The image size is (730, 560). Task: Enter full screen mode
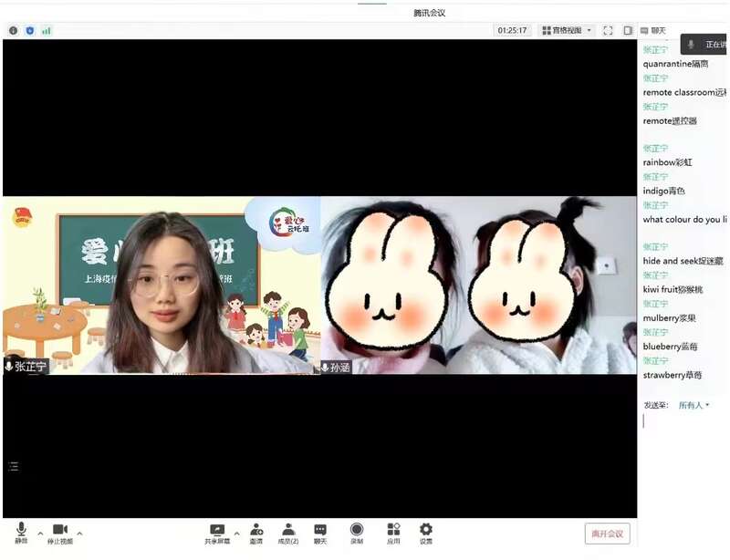(608, 30)
